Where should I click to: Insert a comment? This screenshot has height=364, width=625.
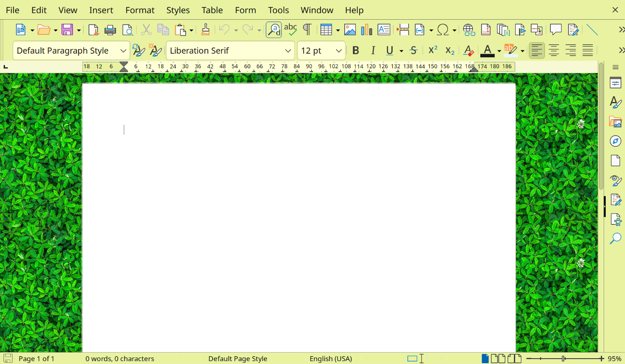(x=556, y=29)
